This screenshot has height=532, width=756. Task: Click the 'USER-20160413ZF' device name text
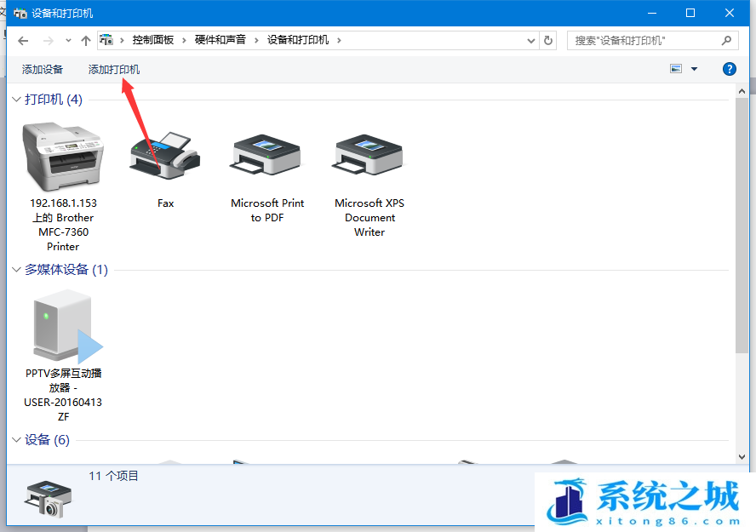(63, 409)
